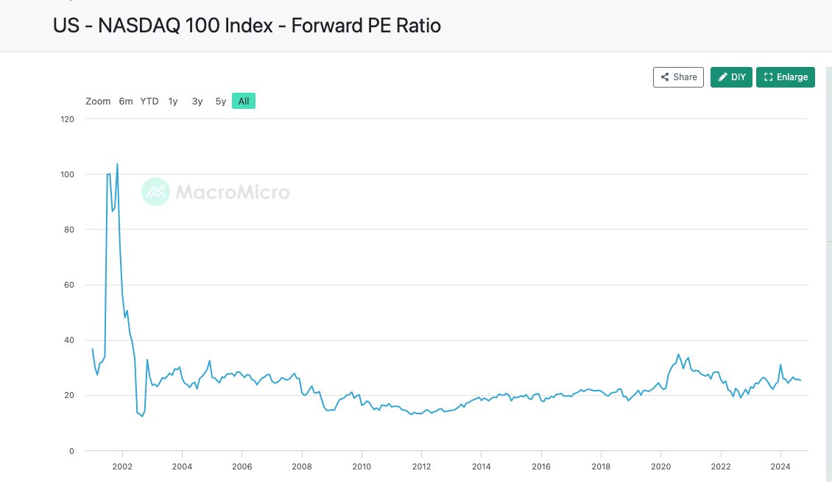The height and width of the screenshot is (504, 832).
Task: Click the 2016 x-axis label
Action: tap(541, 466)
